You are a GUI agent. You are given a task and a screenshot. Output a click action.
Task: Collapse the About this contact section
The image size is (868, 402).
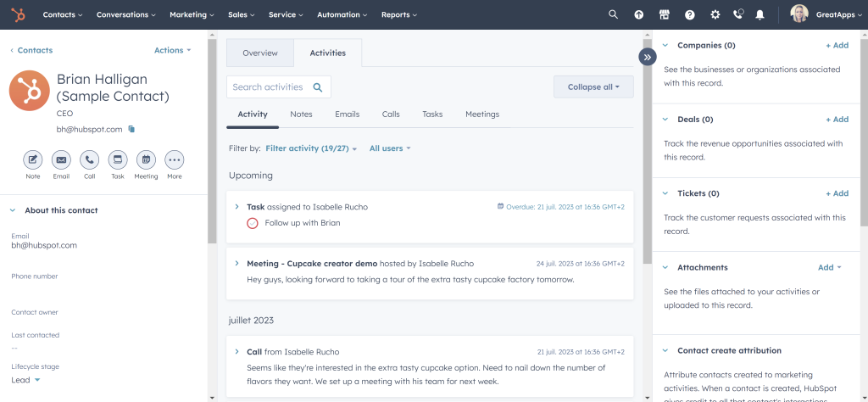(13, 210)
